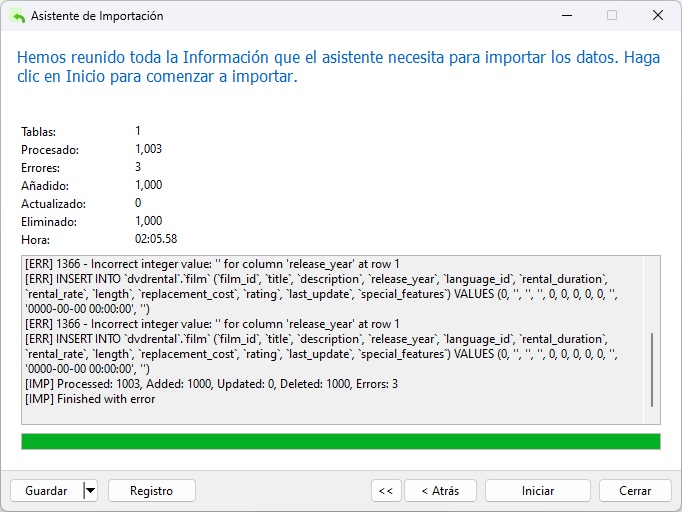Open the Guardar dropdown arrow

[90, 491]
